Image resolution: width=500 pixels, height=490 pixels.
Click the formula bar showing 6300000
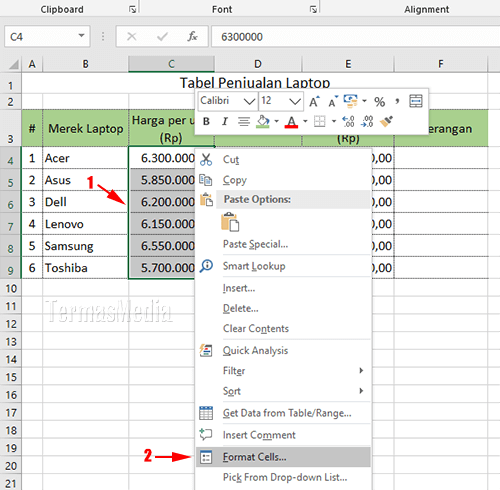point(356,36)
